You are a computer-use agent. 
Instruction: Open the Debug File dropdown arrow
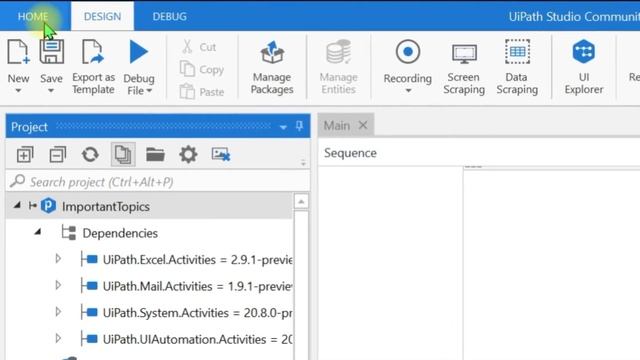coord(149,91)
